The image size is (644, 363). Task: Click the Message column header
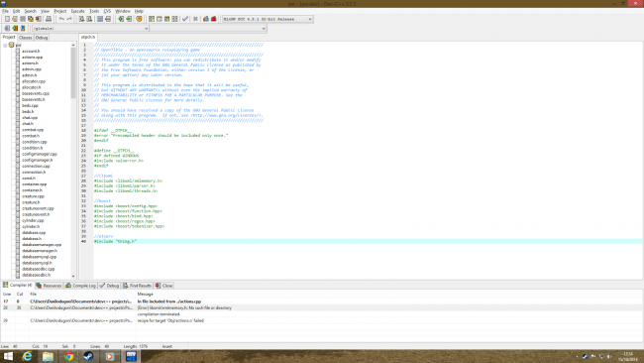click(145, 294)
